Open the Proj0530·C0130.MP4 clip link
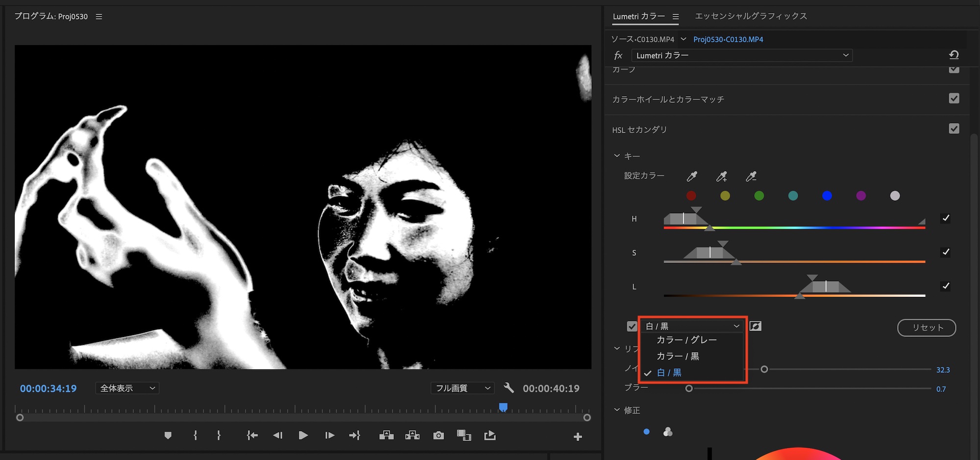980x460 pixels. pos(728,39)
